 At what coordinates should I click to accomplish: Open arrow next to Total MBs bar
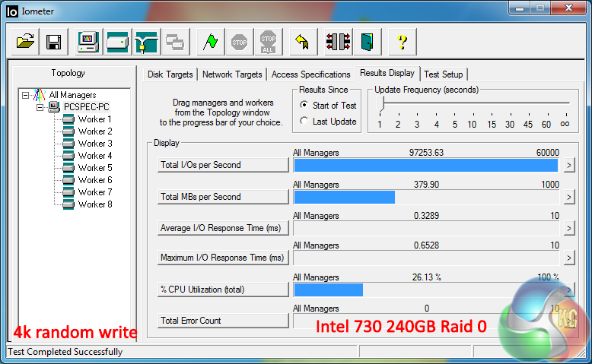click(x=569, y=197)
